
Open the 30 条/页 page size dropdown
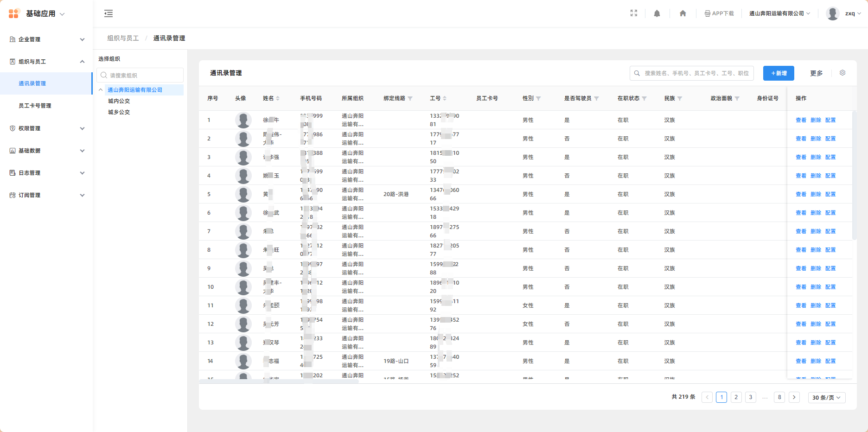826,398
